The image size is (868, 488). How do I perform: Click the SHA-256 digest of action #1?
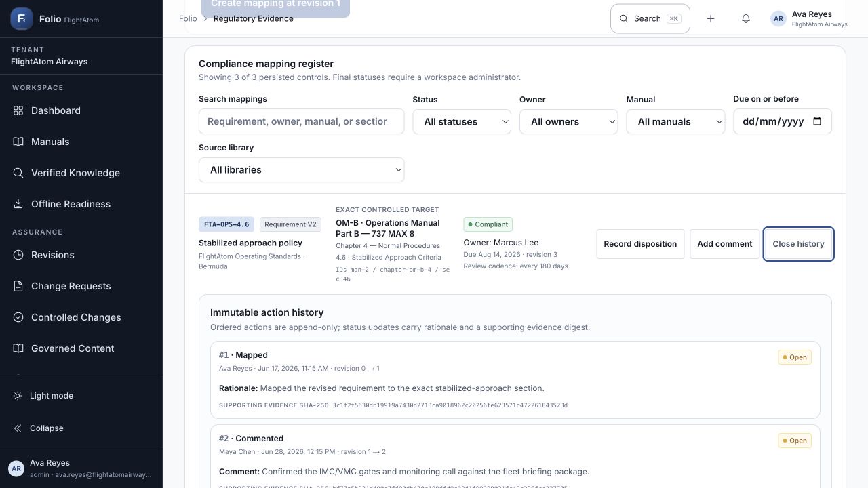pos(450,405)
